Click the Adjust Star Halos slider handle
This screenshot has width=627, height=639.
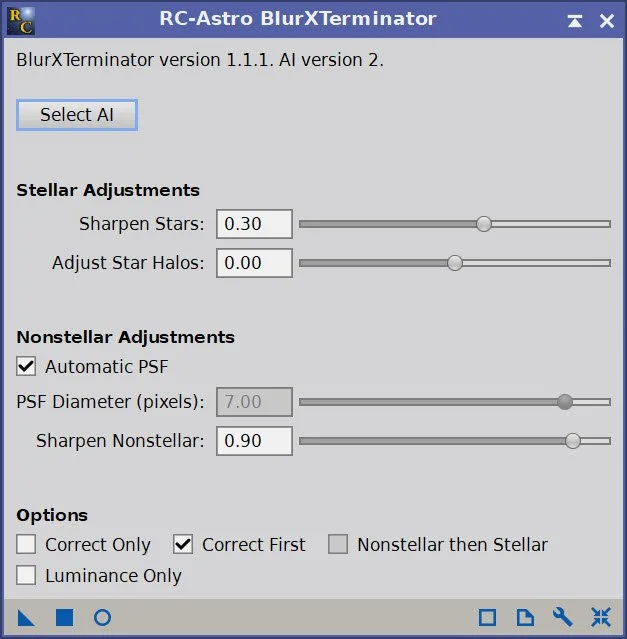455,263
